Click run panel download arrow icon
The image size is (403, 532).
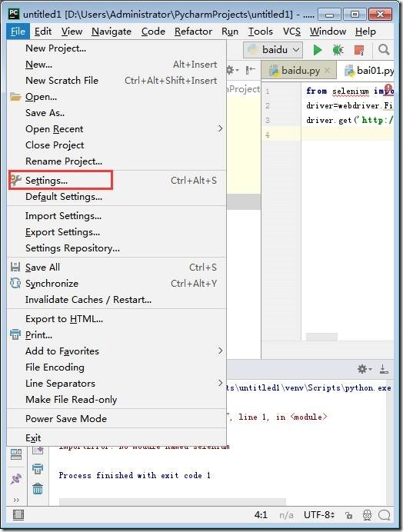point(384,369)
